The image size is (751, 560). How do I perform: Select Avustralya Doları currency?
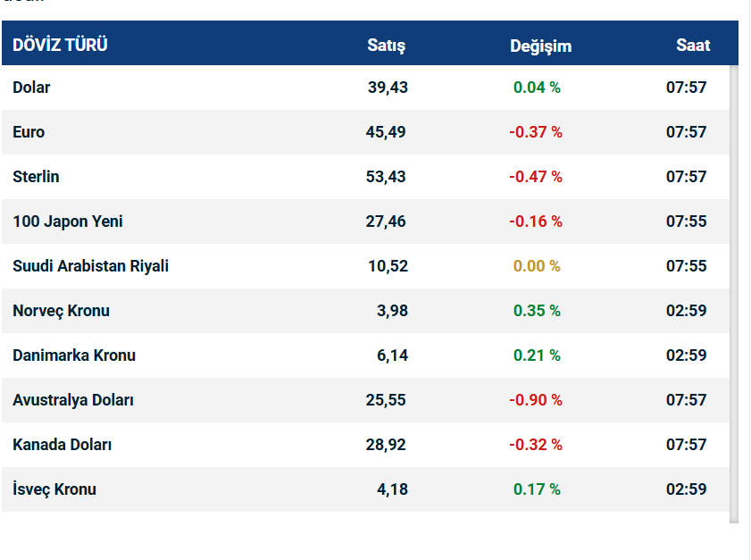[x=73, y=400]
